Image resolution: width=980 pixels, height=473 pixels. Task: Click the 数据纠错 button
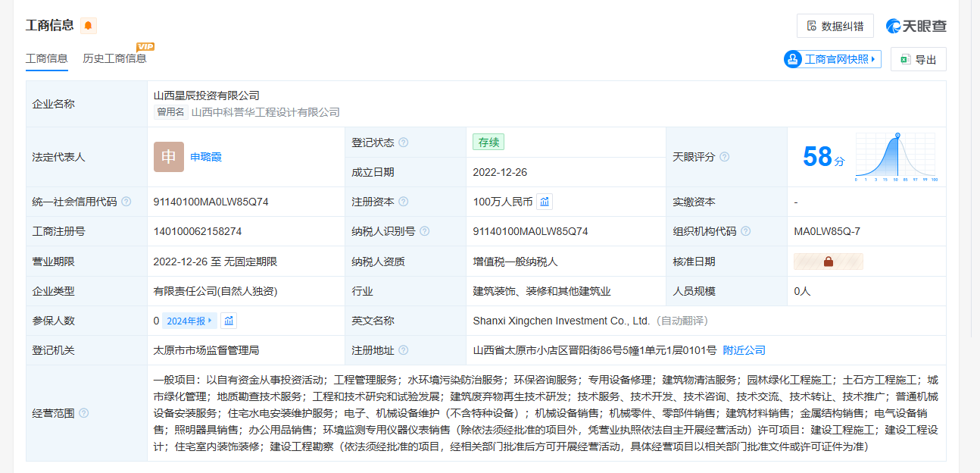pos(835,26)
